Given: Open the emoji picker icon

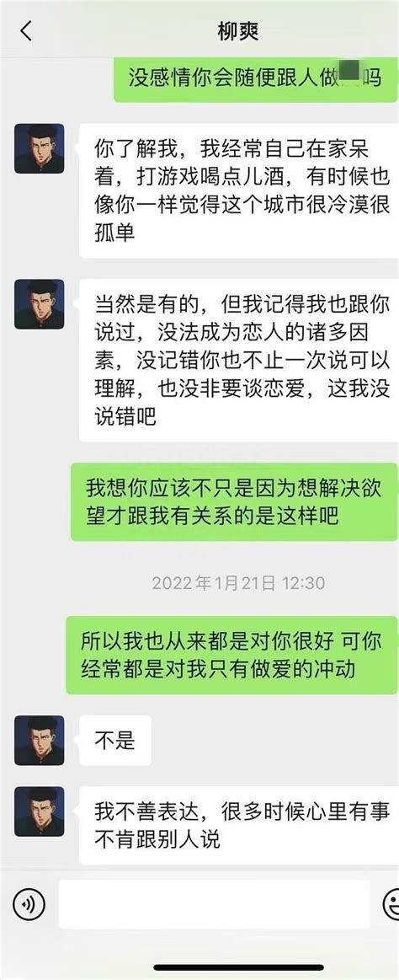Looking at the screenshot, I should (391, 904).
